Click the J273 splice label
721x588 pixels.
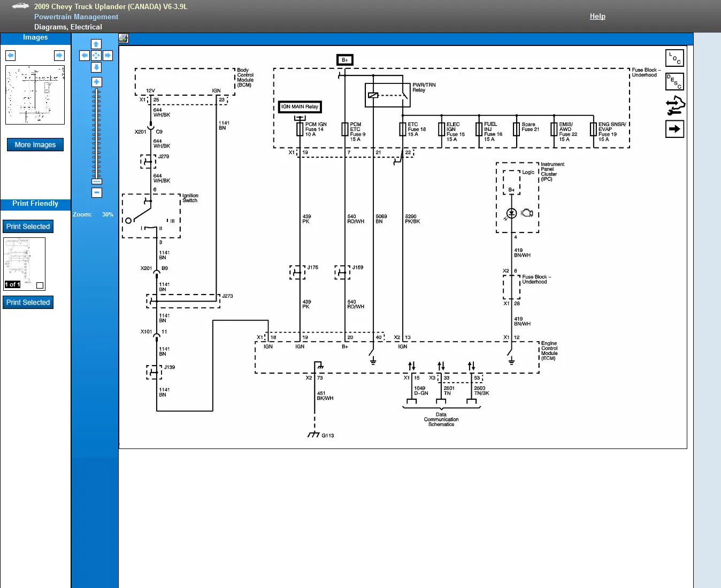[227, 296]
